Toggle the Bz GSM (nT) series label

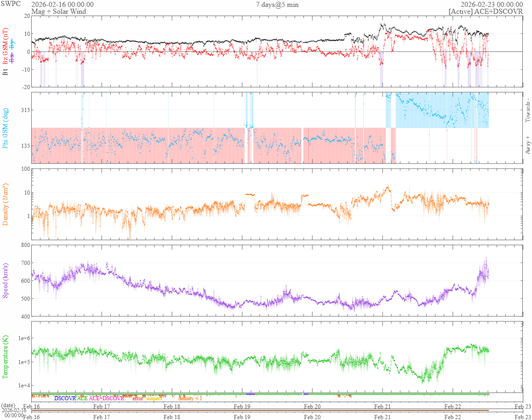(x=5, y=46)
